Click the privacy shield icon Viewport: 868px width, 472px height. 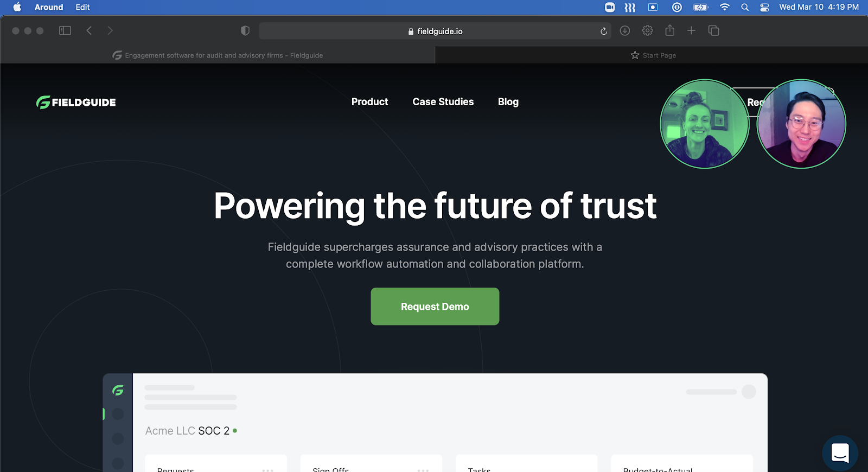(x=245, y=31)
